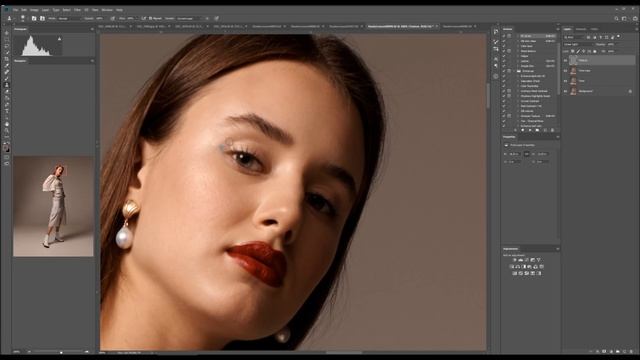Create new action with Actions panel icon
Image resolution: width=640 pixels, height=360 pixels.
[x=545, y=130]
